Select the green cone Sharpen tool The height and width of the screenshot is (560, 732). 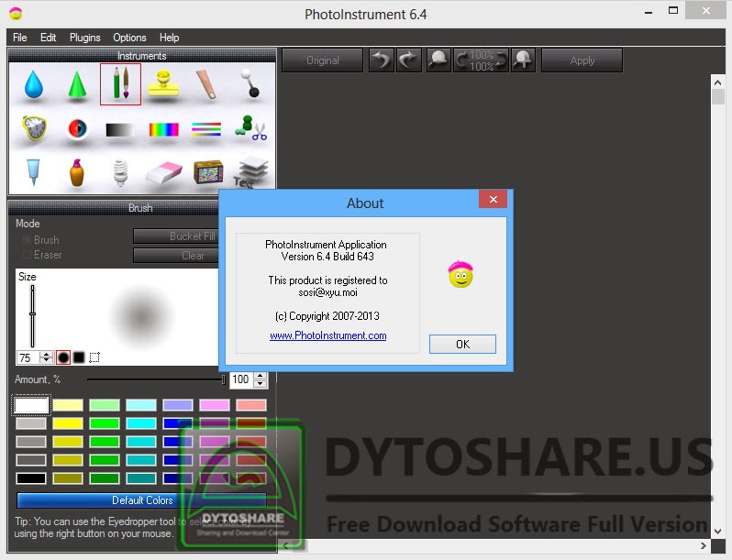[77, 84]
